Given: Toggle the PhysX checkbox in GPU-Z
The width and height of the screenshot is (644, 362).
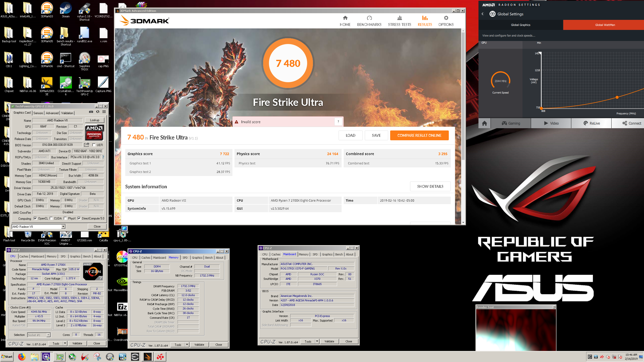Looking at the screenshot, I should click(65, 218).
